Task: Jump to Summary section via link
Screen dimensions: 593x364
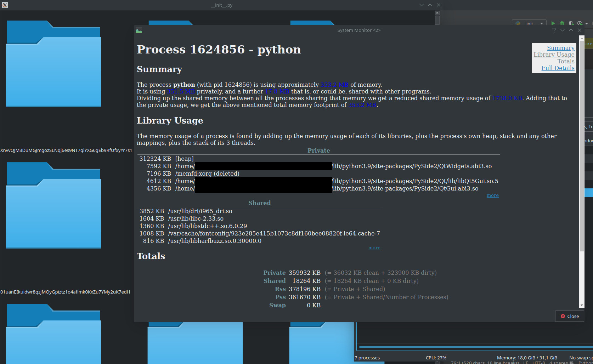Action: click(560, 48)
